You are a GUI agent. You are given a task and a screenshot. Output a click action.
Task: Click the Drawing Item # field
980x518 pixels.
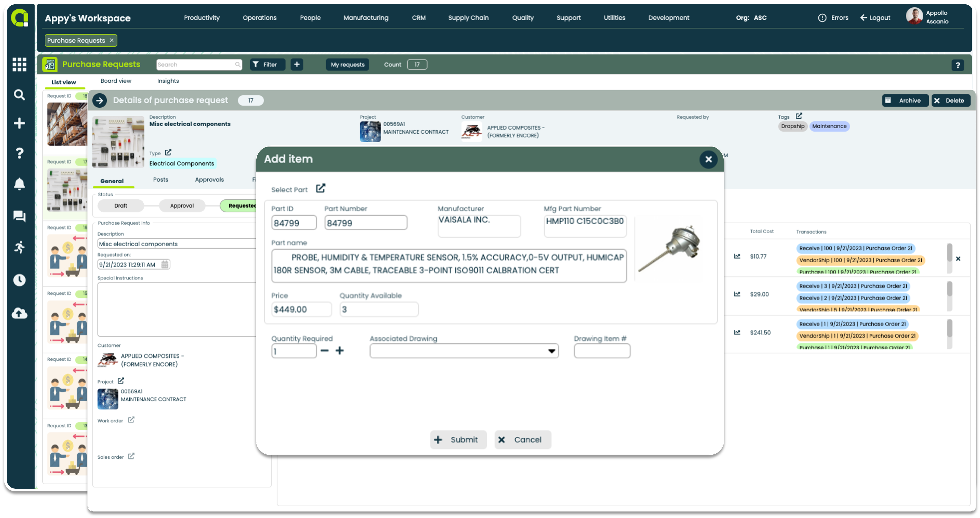pyautogui.click(x=602, y=351)
